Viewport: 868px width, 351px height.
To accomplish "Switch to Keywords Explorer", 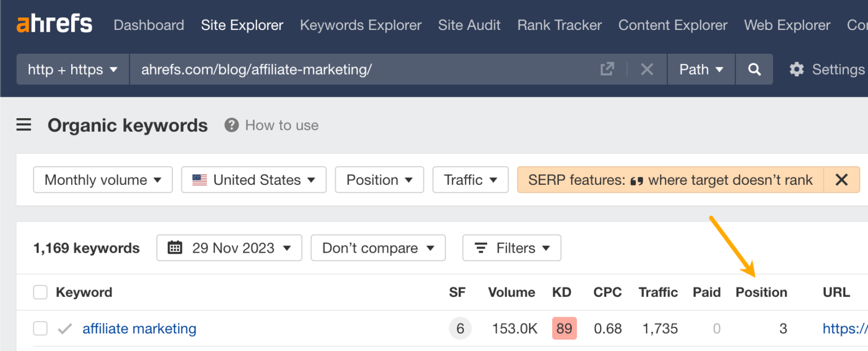I will point(361,25).
